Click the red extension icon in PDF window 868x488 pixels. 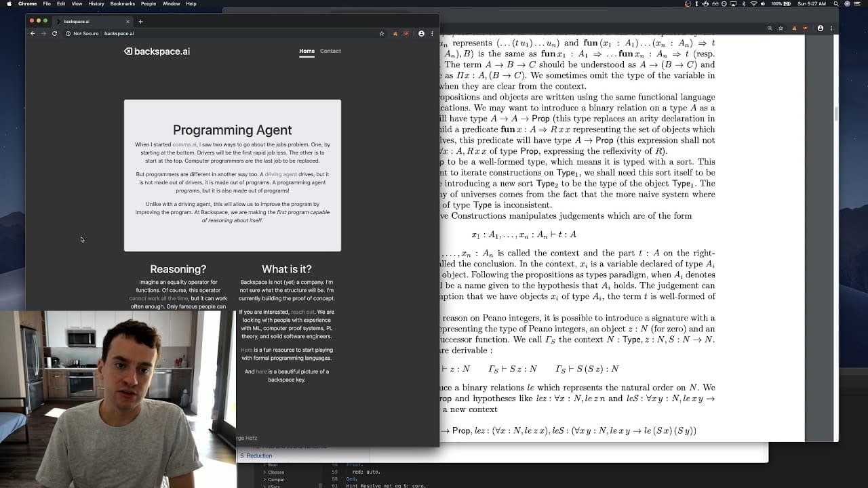[806, 28]
